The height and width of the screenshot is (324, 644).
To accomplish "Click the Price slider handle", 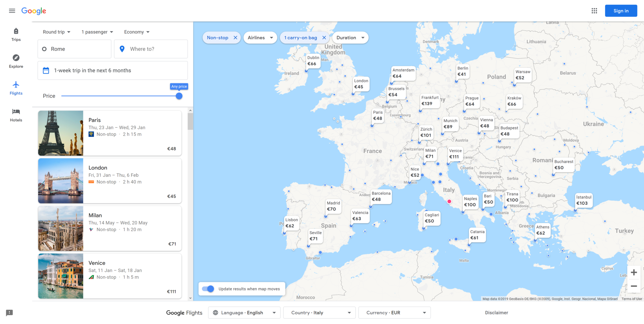I will [x=179, y=96].
